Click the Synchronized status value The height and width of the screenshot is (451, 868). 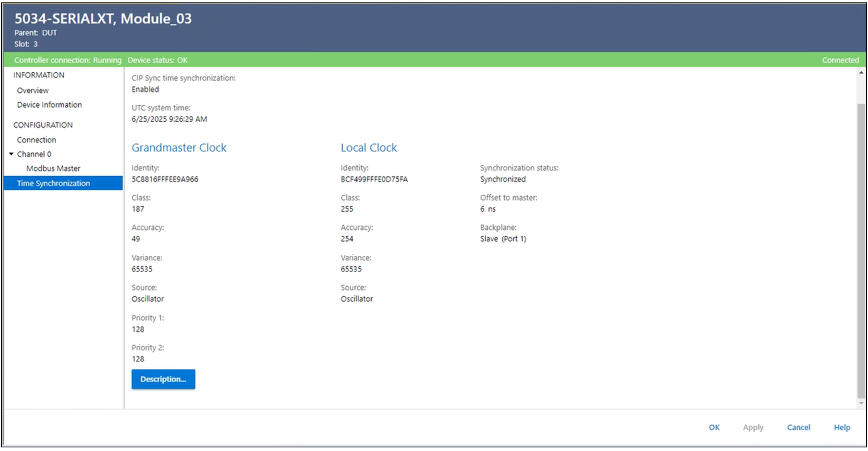[x=502, y=179]
